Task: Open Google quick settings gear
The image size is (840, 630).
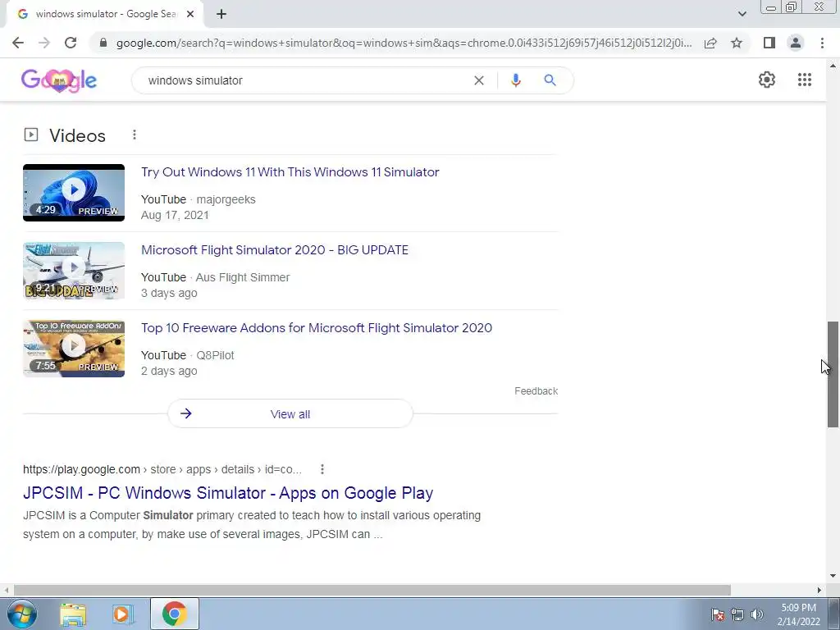Action: (x=767, y=80)
